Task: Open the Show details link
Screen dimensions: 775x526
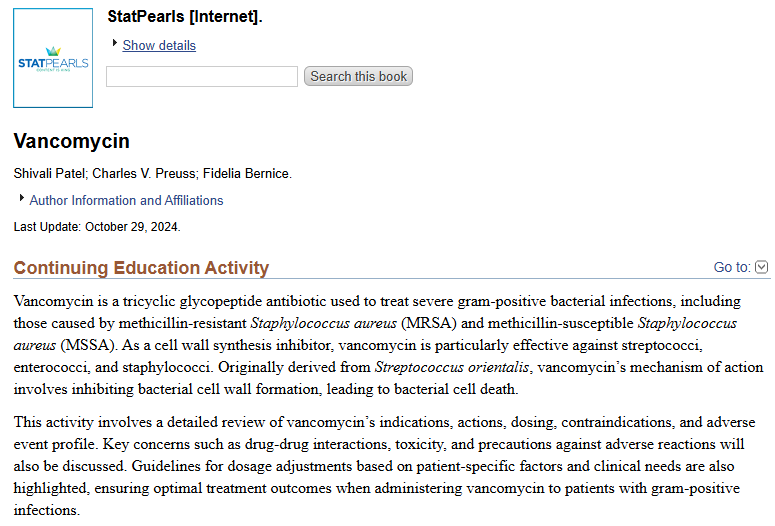Action: point(159,45)
